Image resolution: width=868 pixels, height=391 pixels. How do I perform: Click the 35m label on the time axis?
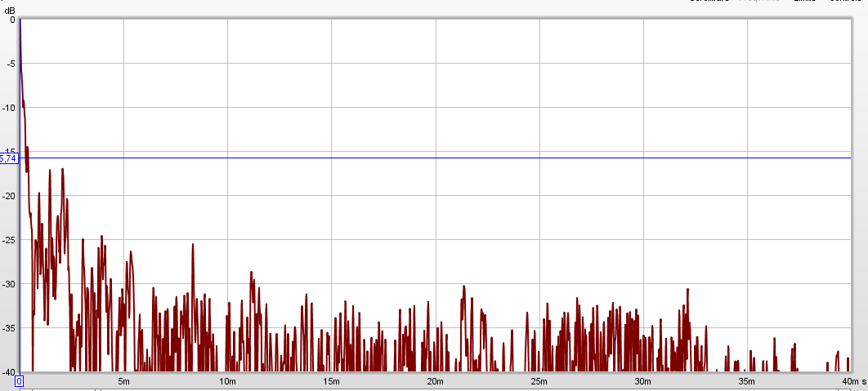747,381
